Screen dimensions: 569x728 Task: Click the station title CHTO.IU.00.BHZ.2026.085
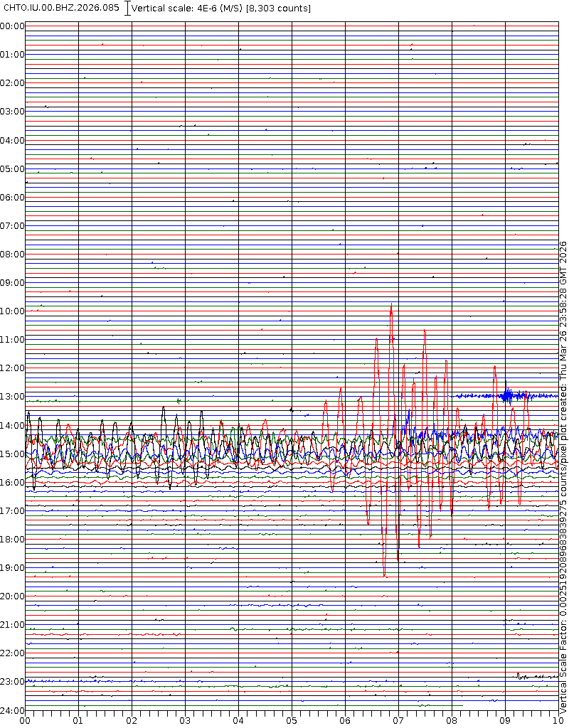click(61, 8)
